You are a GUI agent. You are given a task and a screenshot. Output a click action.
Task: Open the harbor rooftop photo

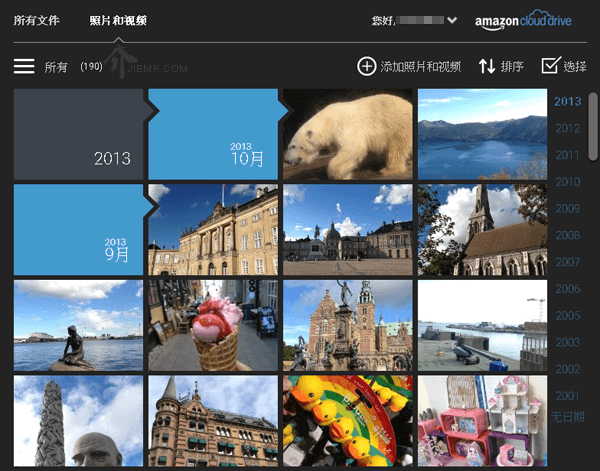pos(483,325)
